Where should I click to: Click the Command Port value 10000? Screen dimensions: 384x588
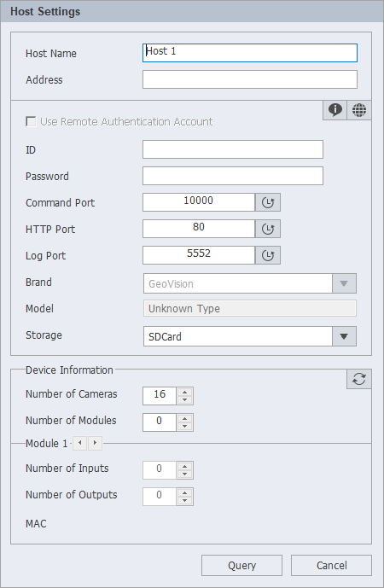(x=199, y=202)
